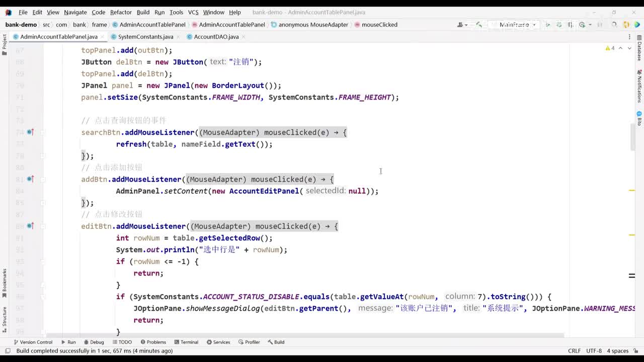Open the user account dropdown in toolbar
Viewport: 644px width, 362px height.
click(462, 25)
